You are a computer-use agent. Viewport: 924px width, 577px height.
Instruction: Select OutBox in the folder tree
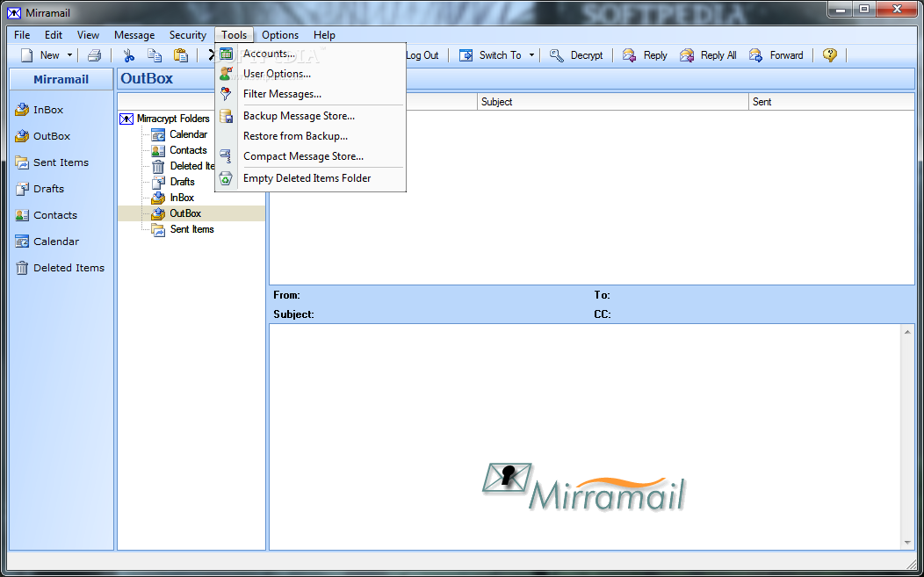(x=185, y=213)
